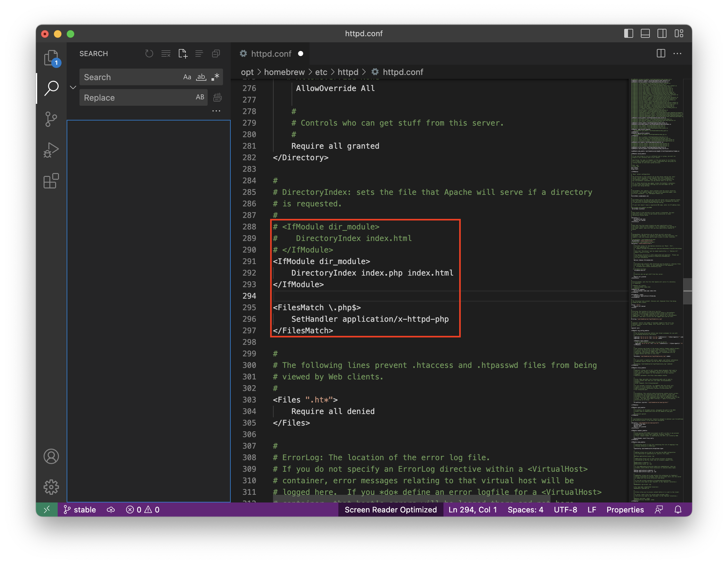The width and height of the screenshot is (728, 564).
Task: Open the Run and Debug view
Action: (x=51, y=150)
